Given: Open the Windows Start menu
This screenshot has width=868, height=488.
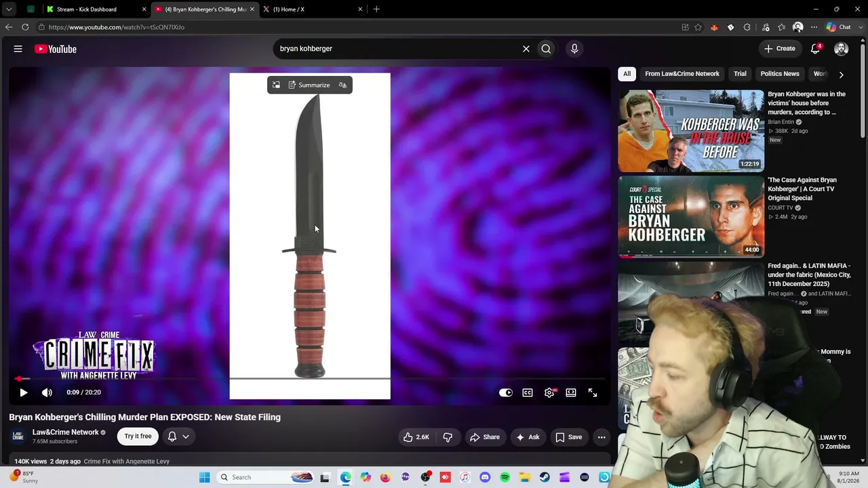Looking at the screenshot, I should tap(205, 477).
